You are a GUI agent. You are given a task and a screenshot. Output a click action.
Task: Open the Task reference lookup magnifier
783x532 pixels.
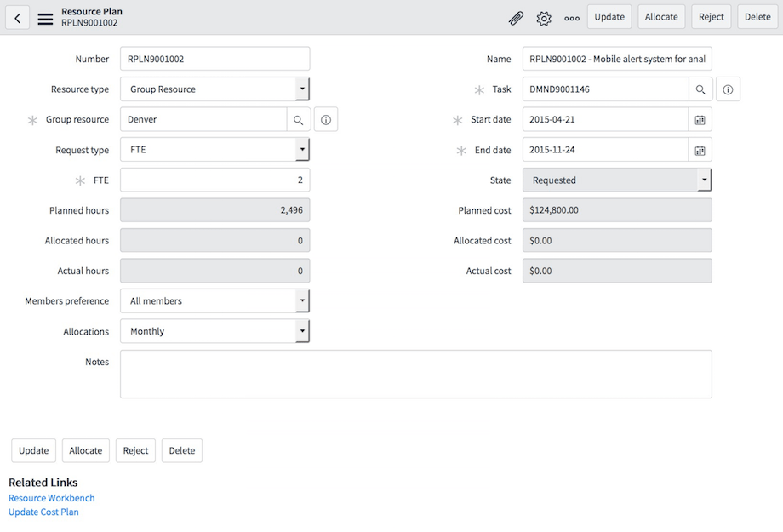coord(700,89)
